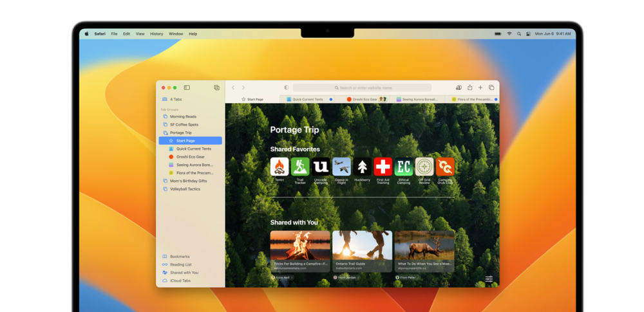Open the Window menu

point(176,33)
